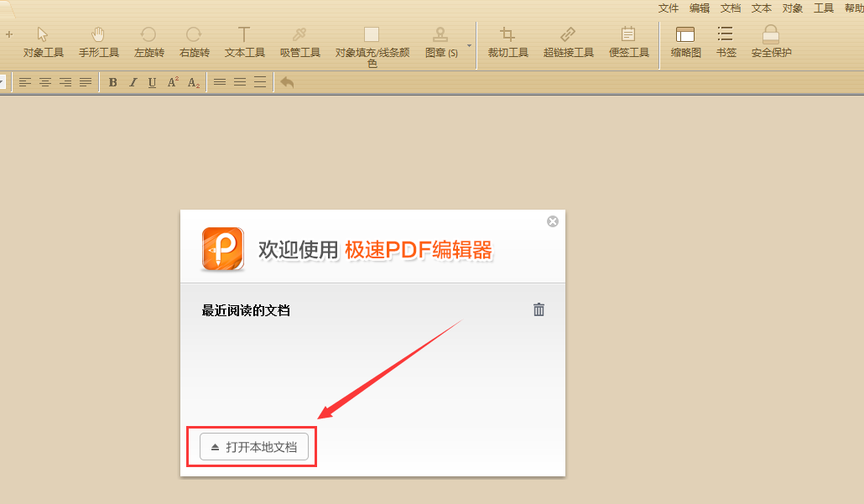Justify text alignment
The image size is (864, 504).
(86, 82)
